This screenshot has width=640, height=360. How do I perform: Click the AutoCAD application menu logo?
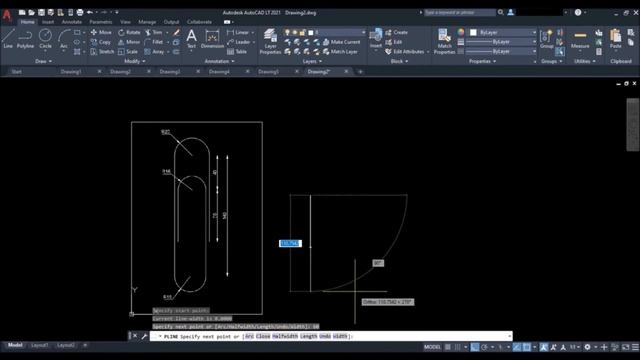pyautogui.click(x=7, y=15)
